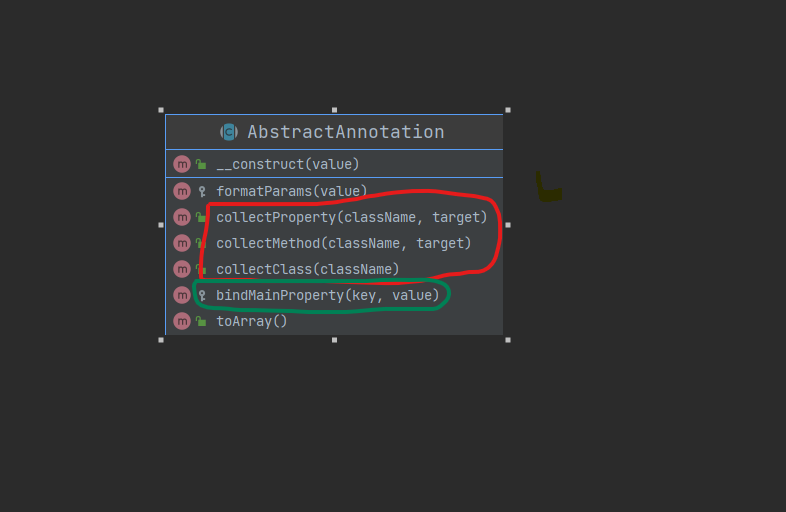Click the public lock icon next to __construct
Image resolution: width=786 pixels, height=512 pixels.
(x=201, y=164)
